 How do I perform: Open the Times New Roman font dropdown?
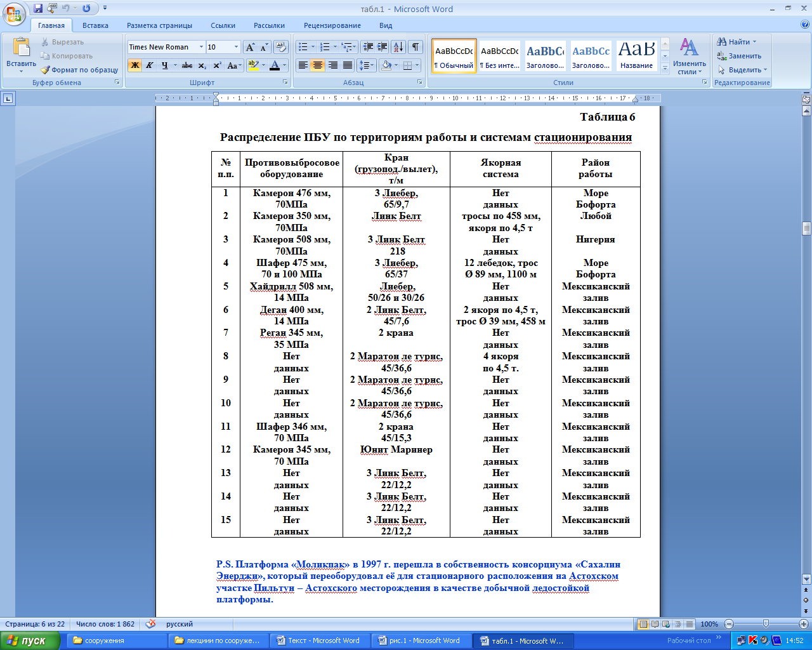pyautogui.click(x=201, y=47)
